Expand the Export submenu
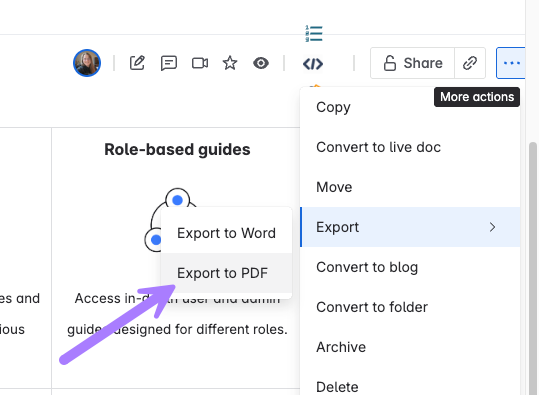 click(410, 227)
